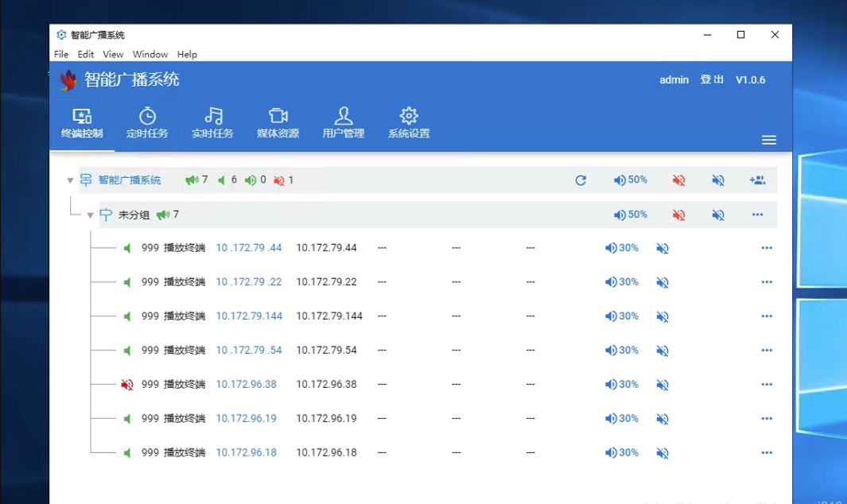Click the green online count icon showing 7

coord(192,180)
